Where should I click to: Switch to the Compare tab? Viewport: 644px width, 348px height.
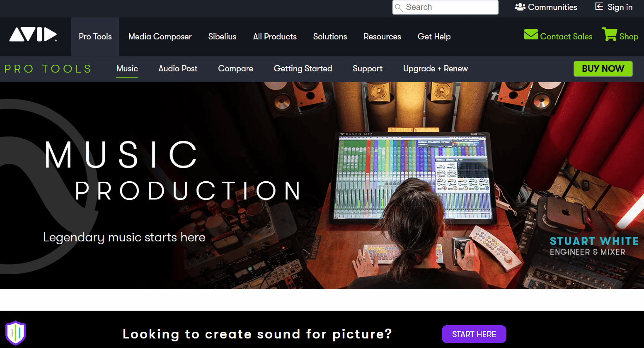point(235,69)
